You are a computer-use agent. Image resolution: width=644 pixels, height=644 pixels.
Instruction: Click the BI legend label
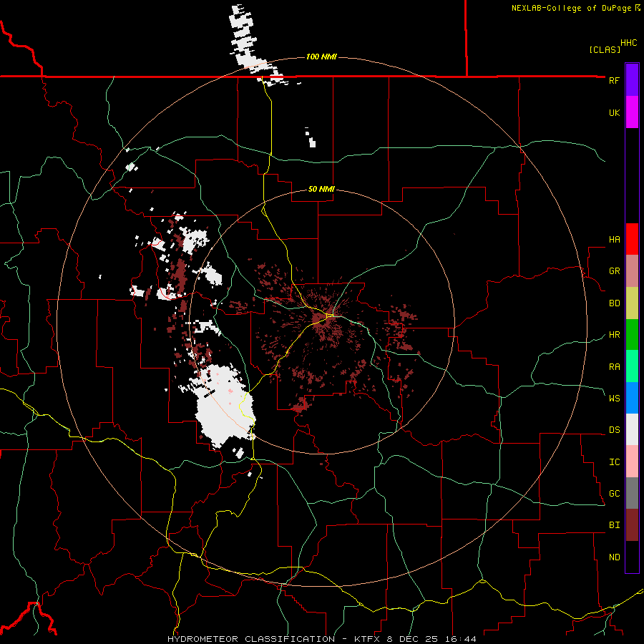tap(614, 525)
